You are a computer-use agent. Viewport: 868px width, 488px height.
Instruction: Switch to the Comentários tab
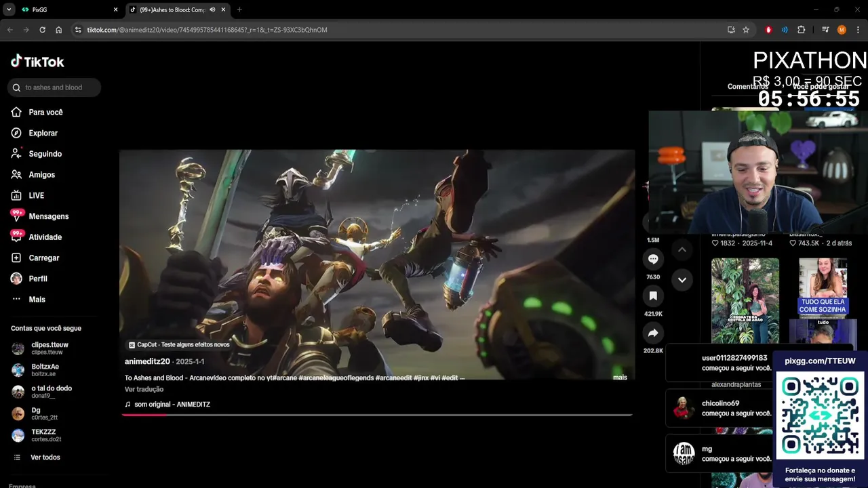click(747, 87)
